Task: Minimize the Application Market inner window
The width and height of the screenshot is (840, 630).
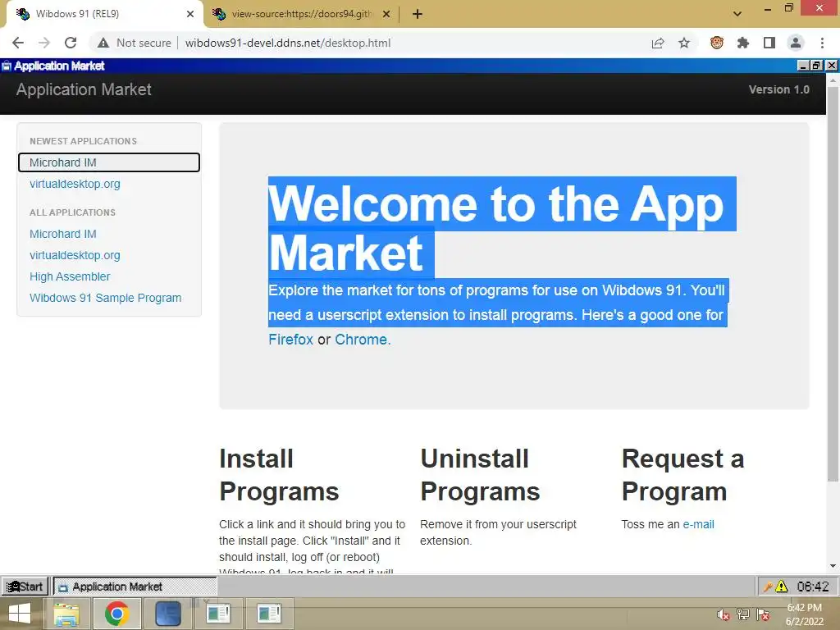Action: pos(802,66)
